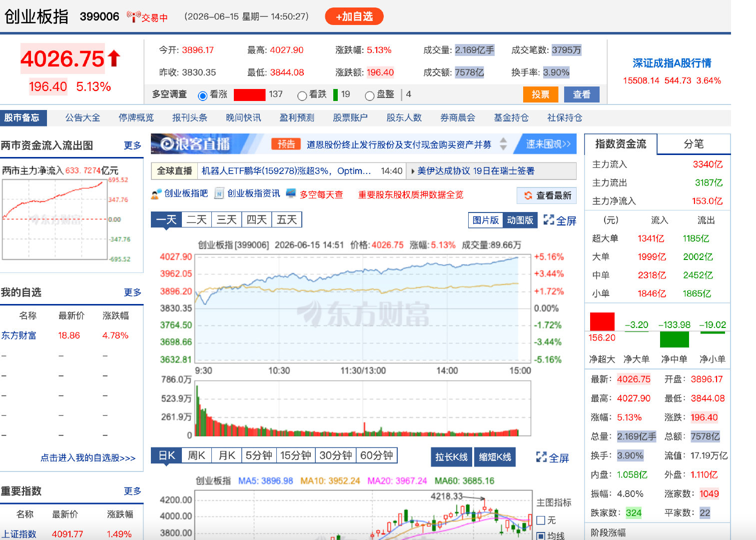Click headline 美伊达成协议 19日在瑞士签署
The image size is (756, 540).
pyautogui.click(x=476, y=171)
